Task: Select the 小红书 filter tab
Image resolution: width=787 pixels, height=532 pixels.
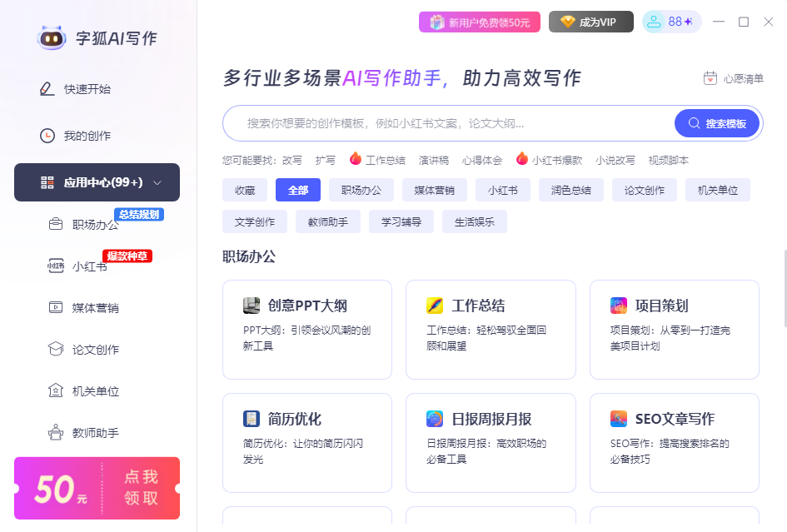Action: (x=503, y=190)
